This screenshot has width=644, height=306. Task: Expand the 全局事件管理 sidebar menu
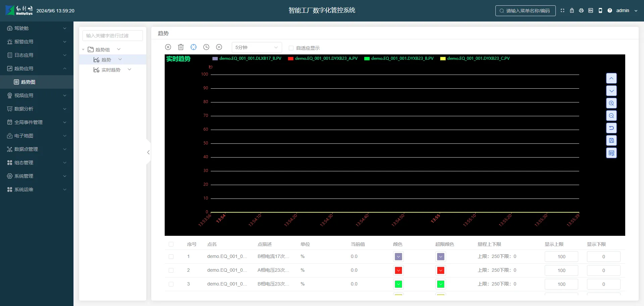37,122
